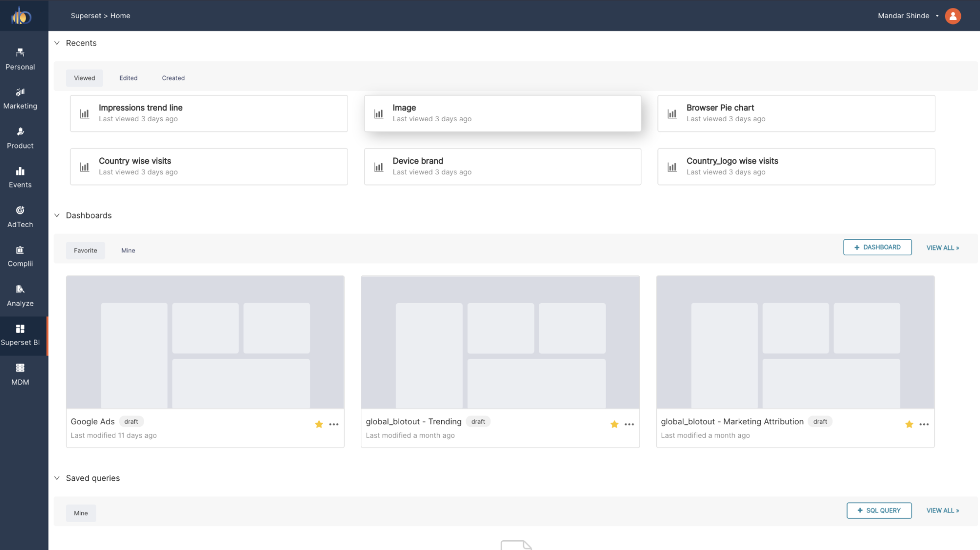Toggle Favorite dashboards filter tab

pyautogui.click(x=85, y=250)
